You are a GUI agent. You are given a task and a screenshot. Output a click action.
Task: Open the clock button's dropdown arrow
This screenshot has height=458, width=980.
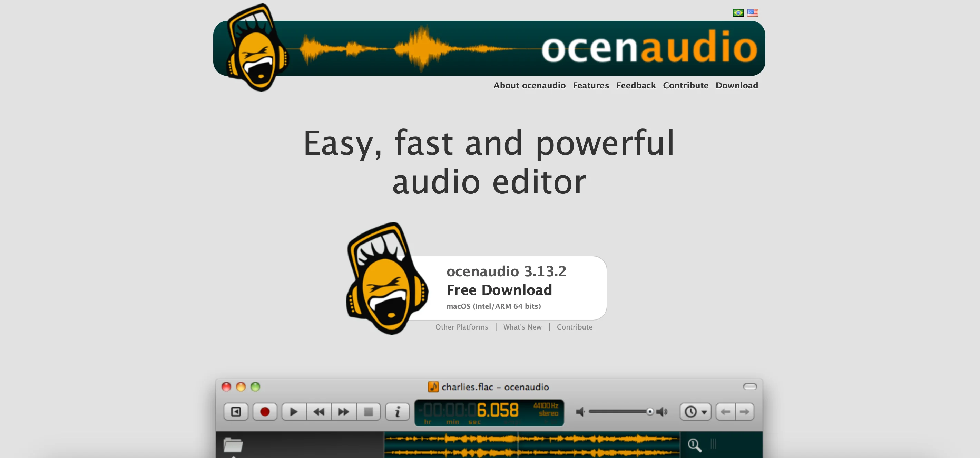coord(704,412)
